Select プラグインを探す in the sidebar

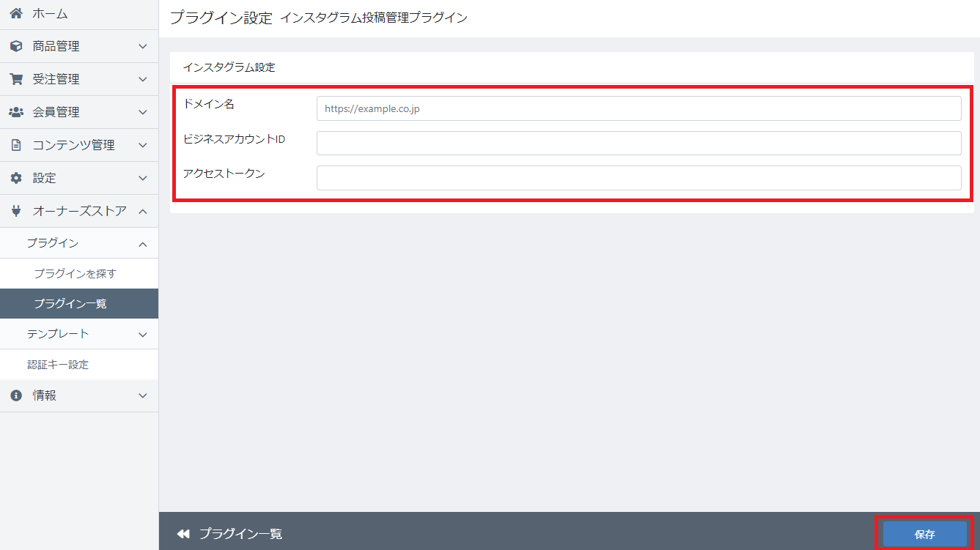pyautogui.click(x=79, y=273)
